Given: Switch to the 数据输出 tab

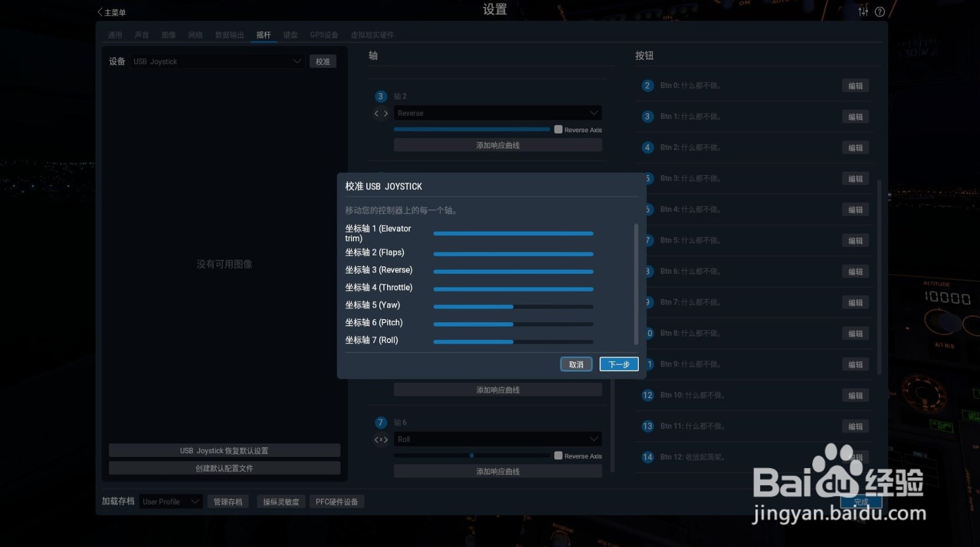Looking at the screenshot, I should [x=230, y=35].
